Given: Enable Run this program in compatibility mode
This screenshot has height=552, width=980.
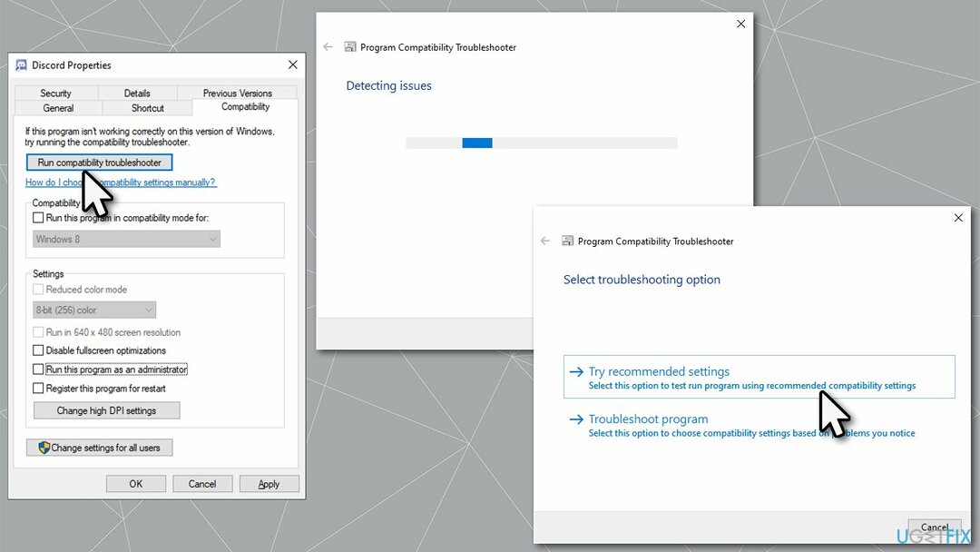Looking at the screenshot, I should [38, 218].
